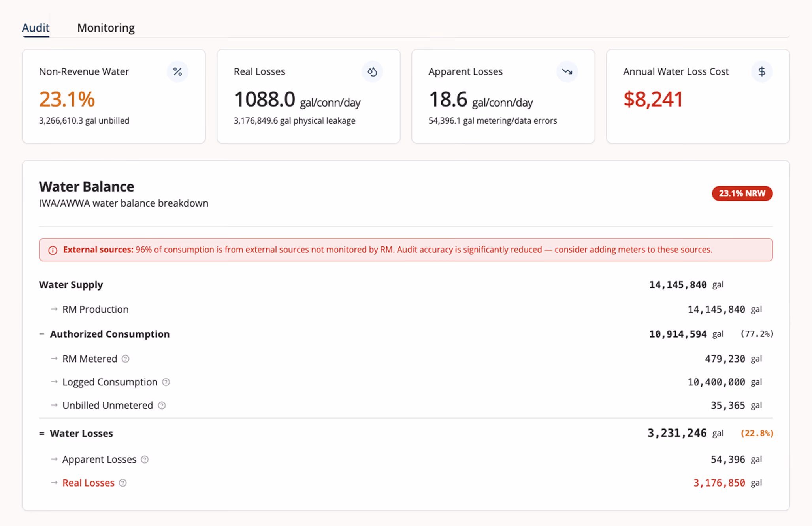Click the dollar icon on Annual Water Loss Cost
The height and width of the screenshot is (526, 812).
pos(762,71)
